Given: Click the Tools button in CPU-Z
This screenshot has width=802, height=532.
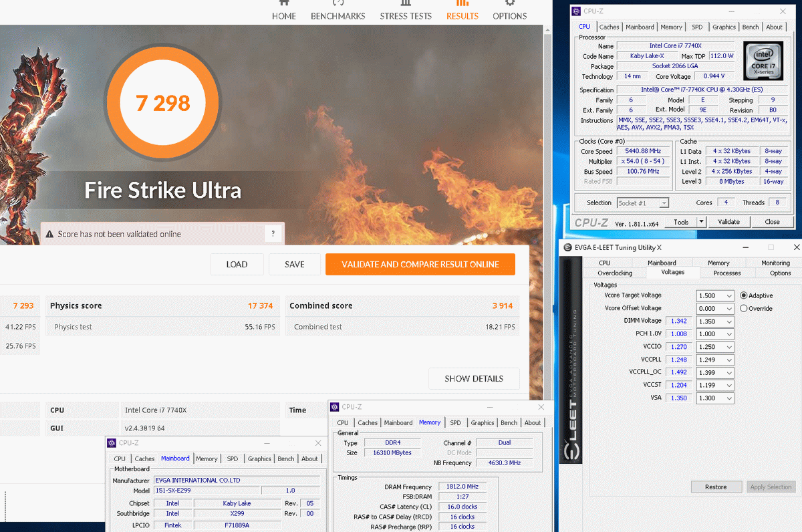Looking at the screenshot, I should pos(681,222).
